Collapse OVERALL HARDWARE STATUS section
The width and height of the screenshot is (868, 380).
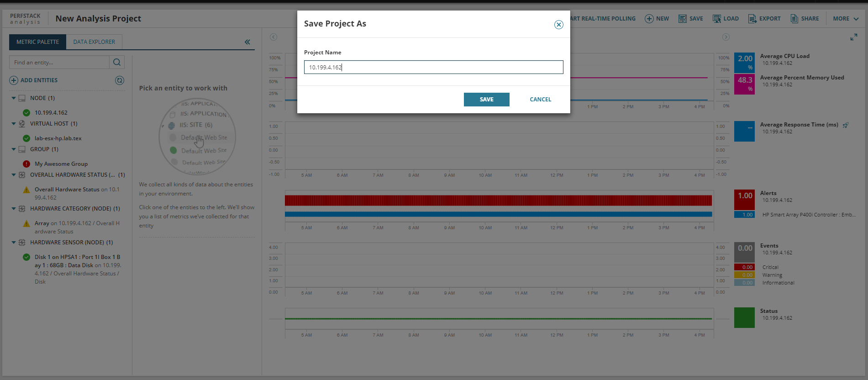(14, 175)
